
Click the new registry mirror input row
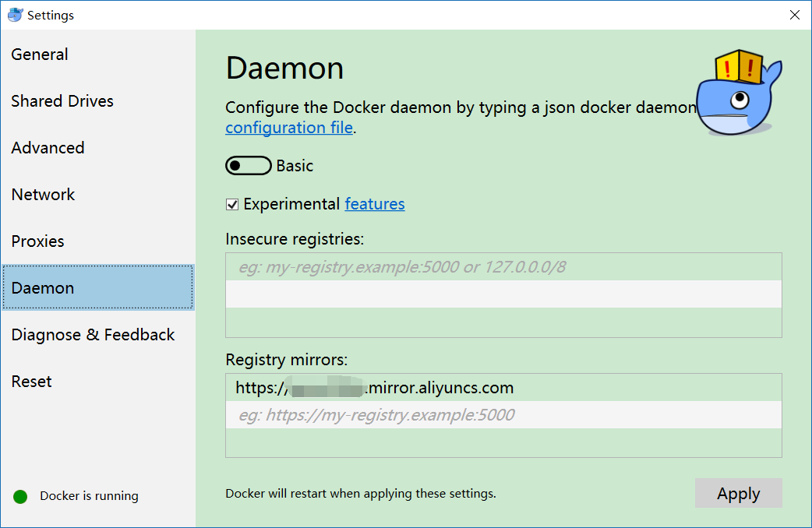click(x=503, y=414)
